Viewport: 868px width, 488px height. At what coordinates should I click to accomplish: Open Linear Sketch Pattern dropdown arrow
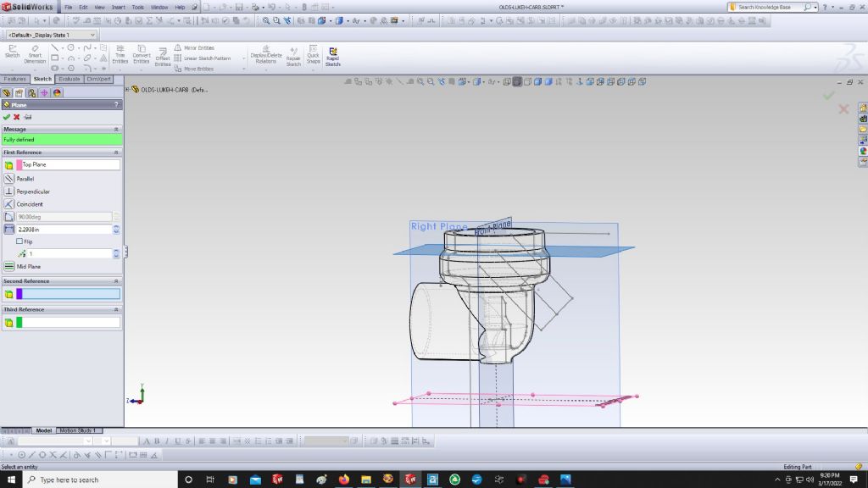click(x=243, y=58)
